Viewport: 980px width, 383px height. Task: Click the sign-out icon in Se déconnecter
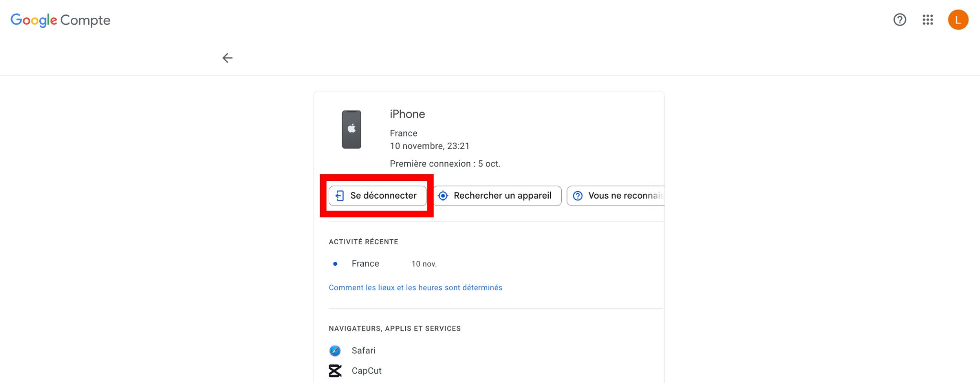click(339, 196)
